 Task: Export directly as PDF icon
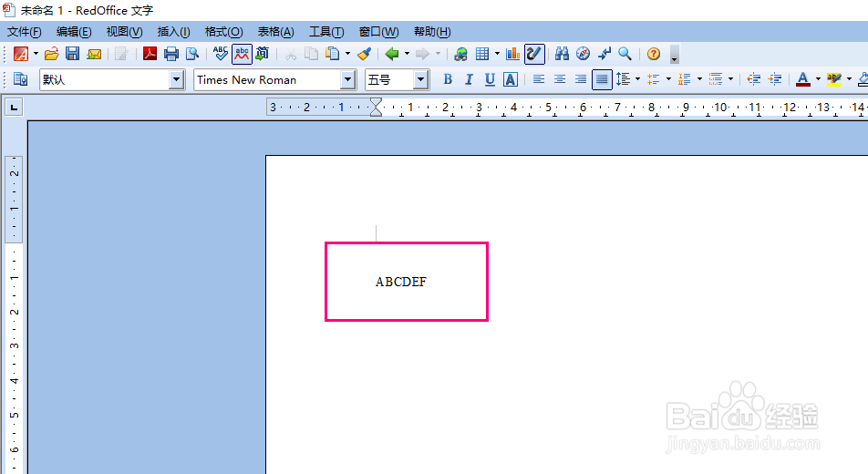click(x=150, y=54)
